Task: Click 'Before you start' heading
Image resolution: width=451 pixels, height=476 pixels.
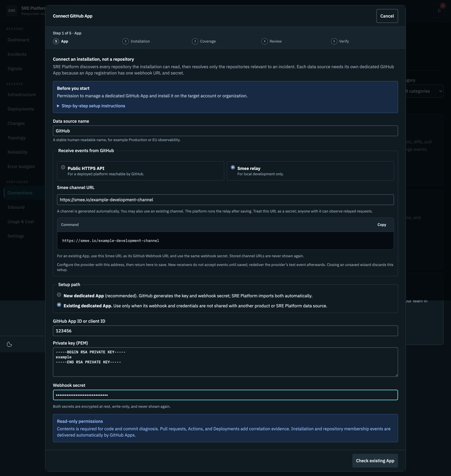Action: coord(73,88)
